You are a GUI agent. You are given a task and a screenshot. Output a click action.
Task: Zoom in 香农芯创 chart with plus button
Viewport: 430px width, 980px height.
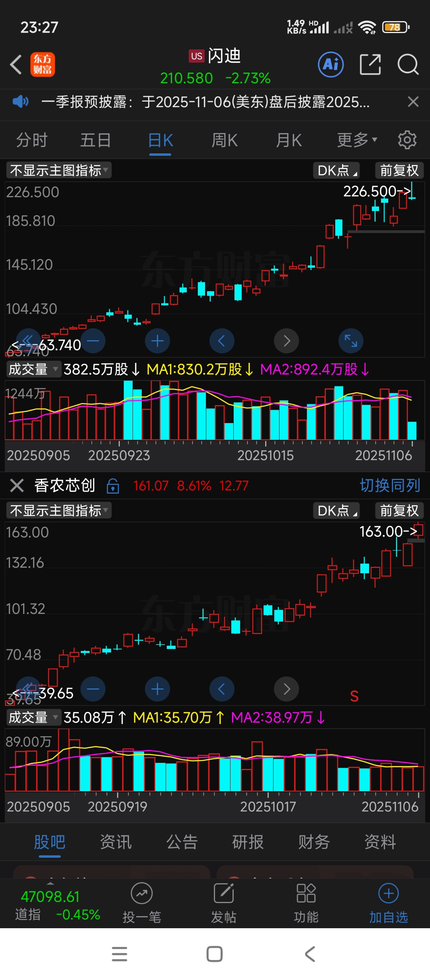(x=157, y=689)
